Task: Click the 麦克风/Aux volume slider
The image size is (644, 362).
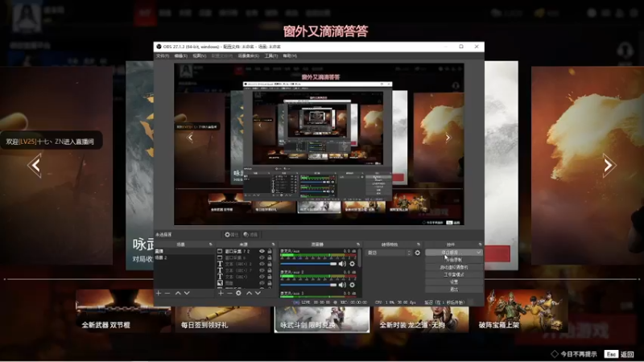Action: 308,264
